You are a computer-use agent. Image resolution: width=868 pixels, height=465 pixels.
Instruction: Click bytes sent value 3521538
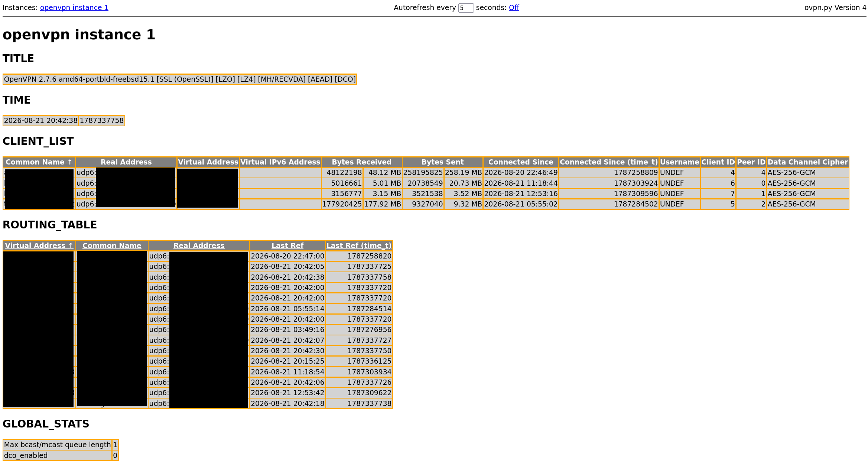423,194
